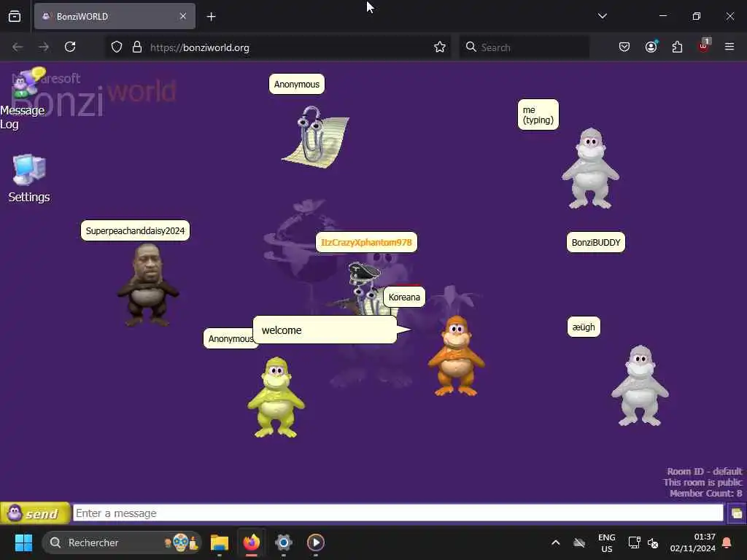Bookmark this page with star icon
747x560 pixels.
[x=440, y=47]
